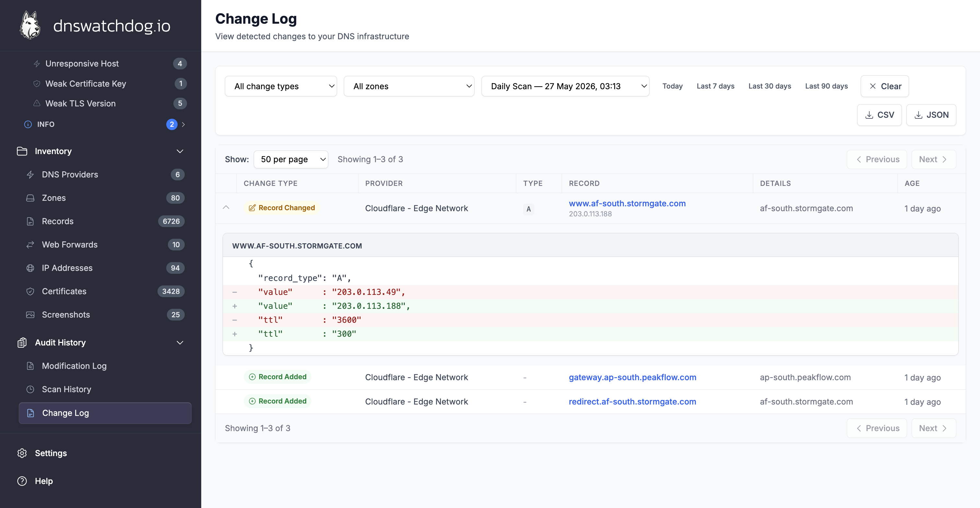This screenshot has height=508, width=980.
Task: Click the top Previous page button
Action: pos(877,160)
